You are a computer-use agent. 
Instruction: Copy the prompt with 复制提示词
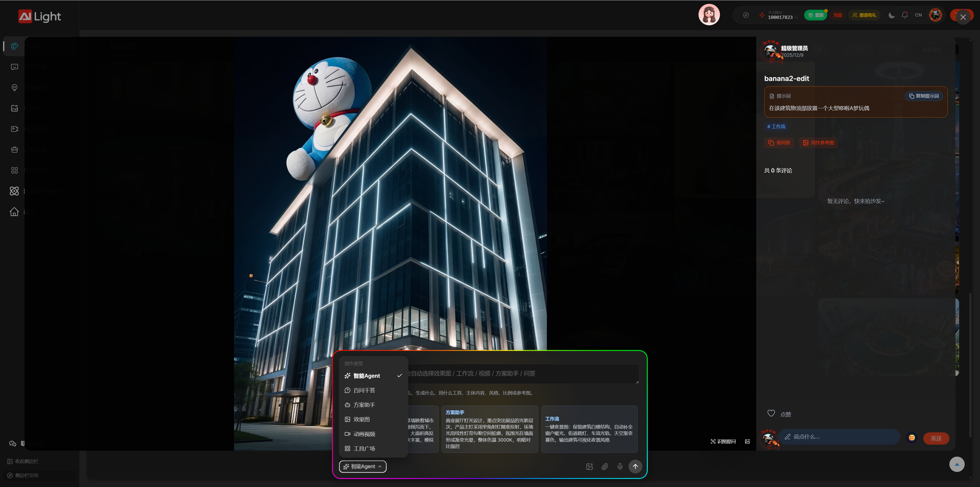[924, 96]
